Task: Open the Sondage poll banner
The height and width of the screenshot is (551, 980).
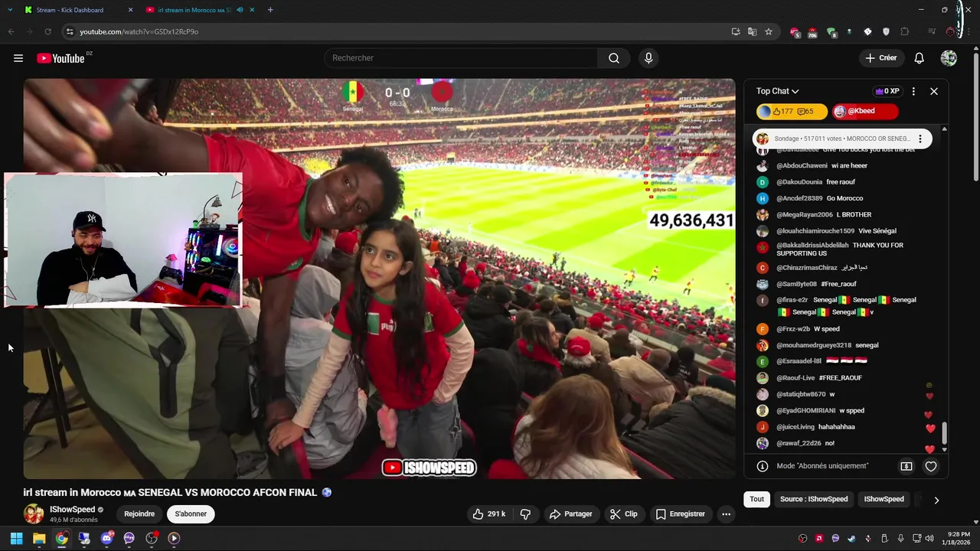Action: coord(841,139)
